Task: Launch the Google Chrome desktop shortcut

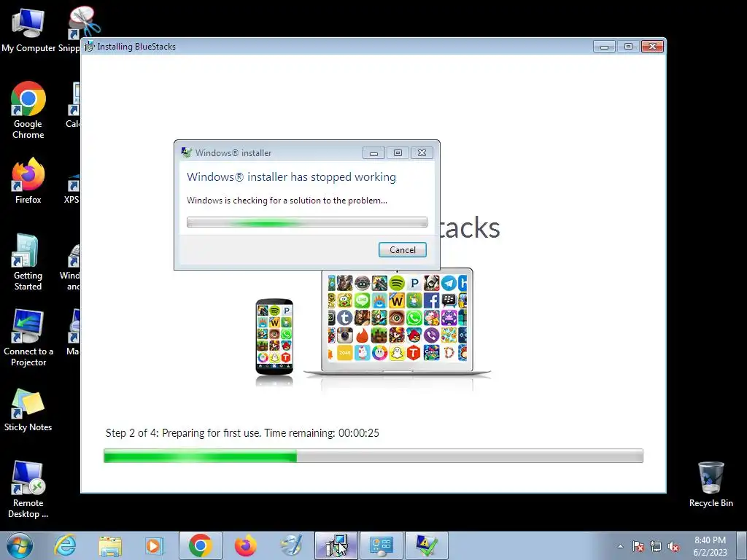Action: click(28, 111)
